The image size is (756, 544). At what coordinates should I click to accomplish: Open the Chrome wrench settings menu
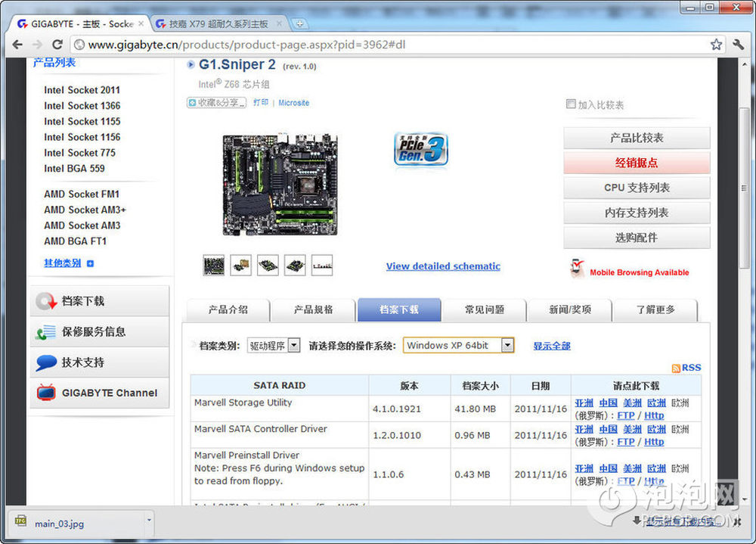(x=738, y=45)
